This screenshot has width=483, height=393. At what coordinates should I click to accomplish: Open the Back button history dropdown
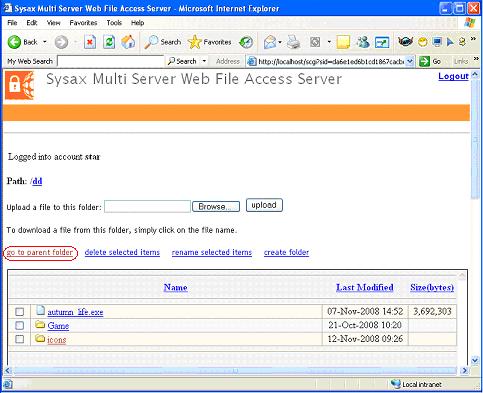[45, 42]
